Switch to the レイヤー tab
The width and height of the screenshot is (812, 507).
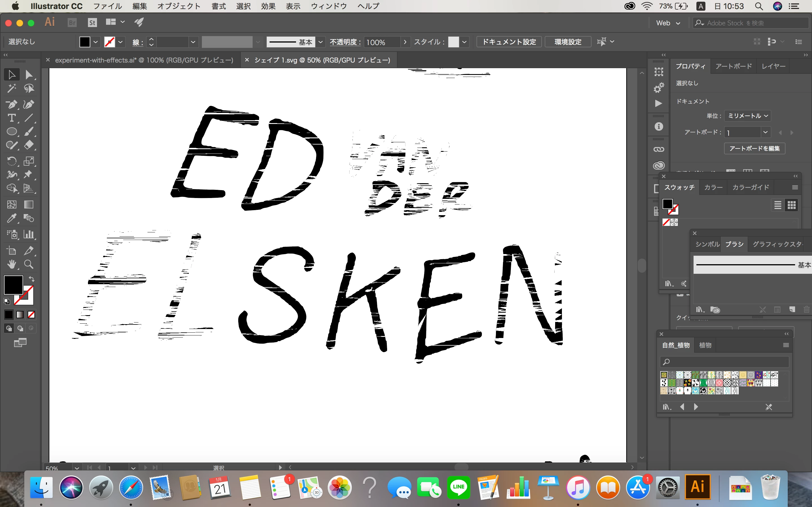[x=773, y=66]
